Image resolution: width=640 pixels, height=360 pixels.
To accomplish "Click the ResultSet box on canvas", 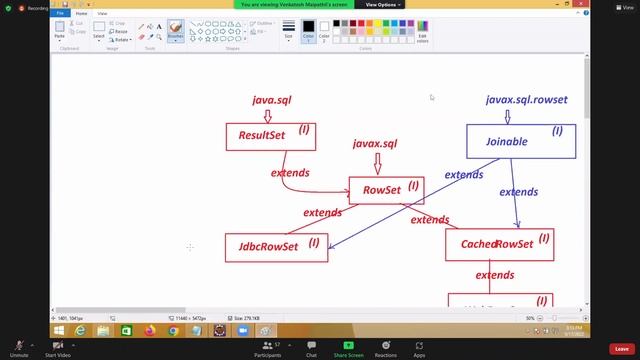I will [271, 137].
